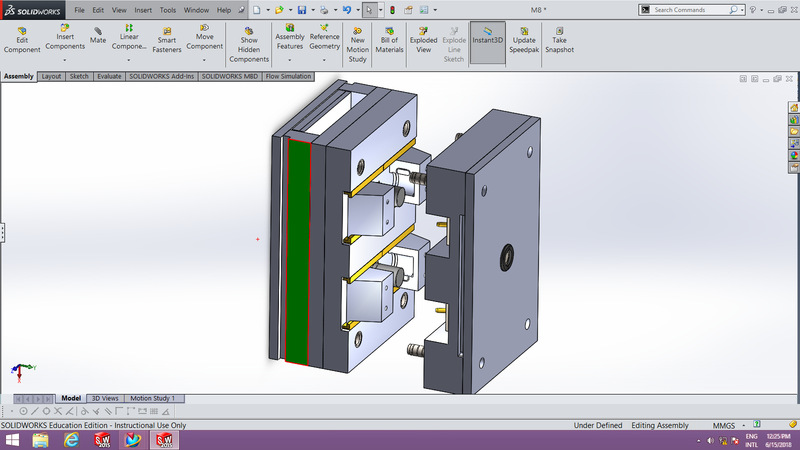Switch to Motion Study 1 tab
The width and height of the screenshot is (800, 450).
[153, 398]
